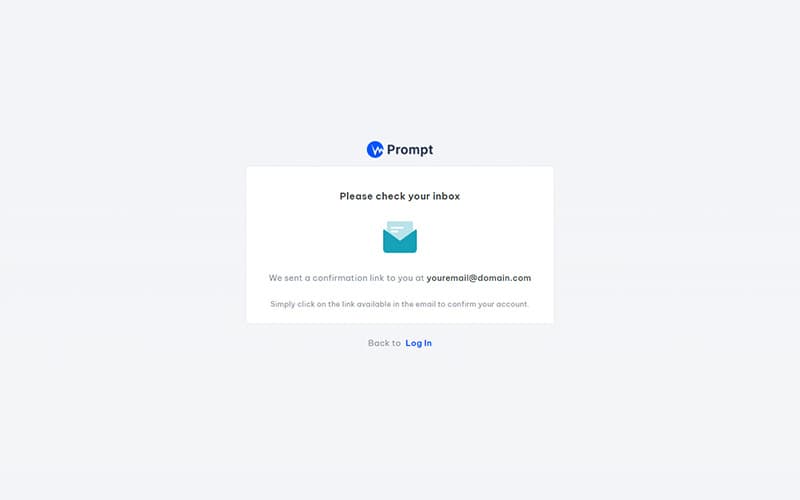Click the word "email" in instruction line
The image size is (800, 500).
tap(426, 304)
